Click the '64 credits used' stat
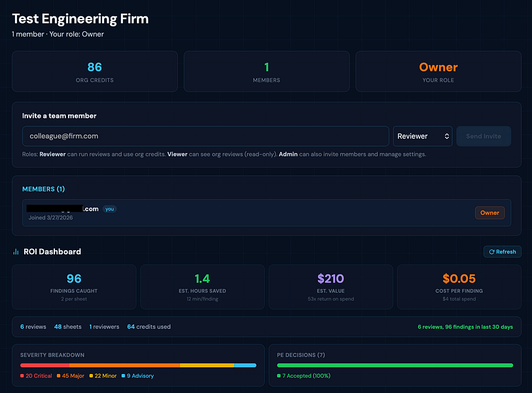 tap(149, 327)
